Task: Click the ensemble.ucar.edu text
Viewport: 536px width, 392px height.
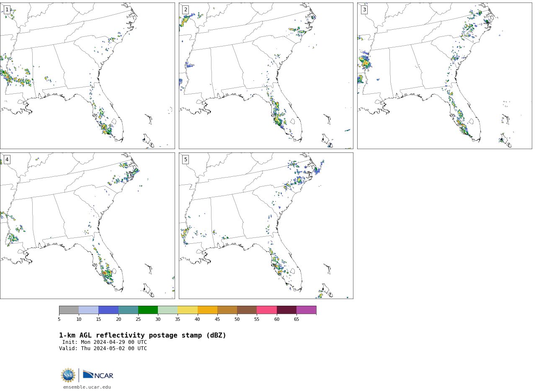Action: click(87, 387)
